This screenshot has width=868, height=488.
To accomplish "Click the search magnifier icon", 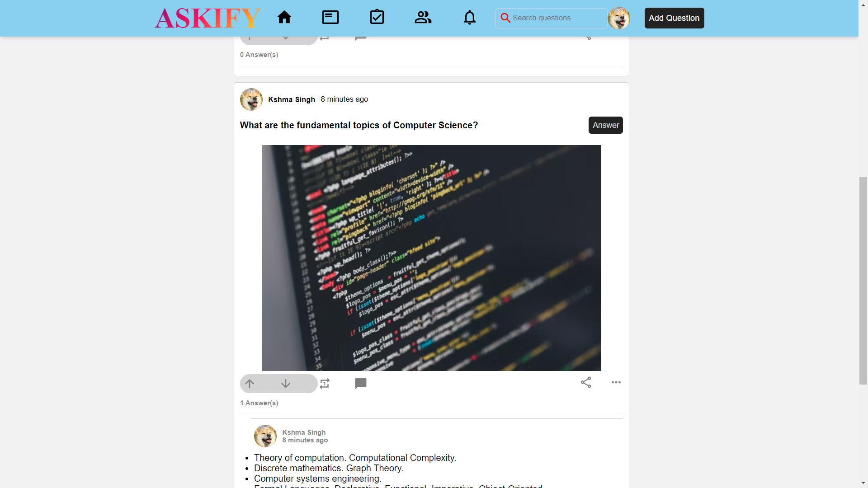I will 505,18.
